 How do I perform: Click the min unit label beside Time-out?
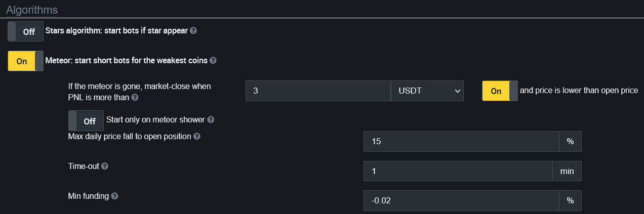tap(567, 171)
